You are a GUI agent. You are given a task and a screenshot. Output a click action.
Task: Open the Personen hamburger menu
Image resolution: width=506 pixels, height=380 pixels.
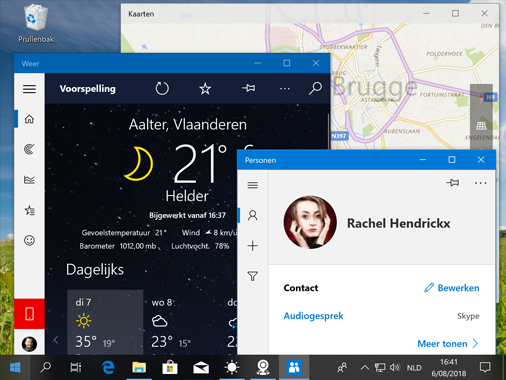(x=253, y=185)
